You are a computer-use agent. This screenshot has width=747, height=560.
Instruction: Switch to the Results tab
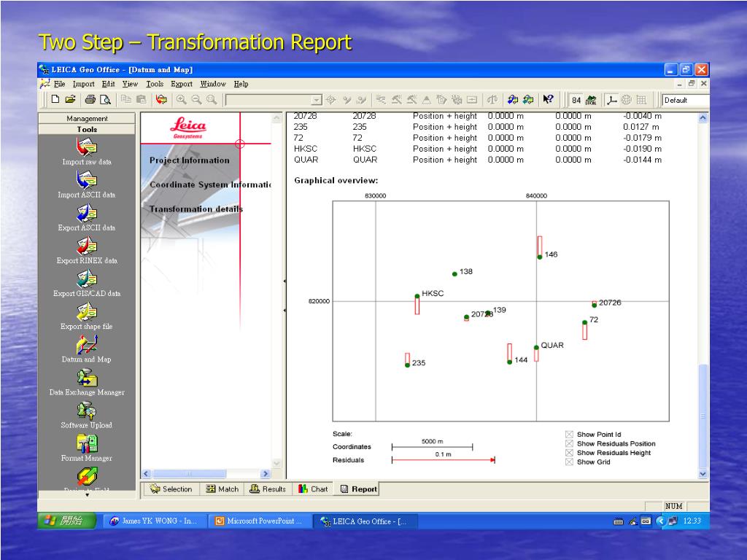268,489
